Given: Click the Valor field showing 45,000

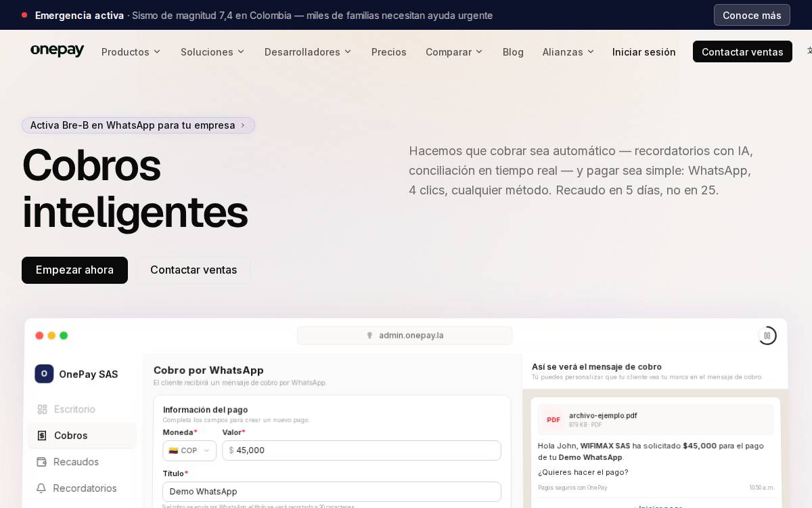Looking at the screenshot, I should 361,450.
